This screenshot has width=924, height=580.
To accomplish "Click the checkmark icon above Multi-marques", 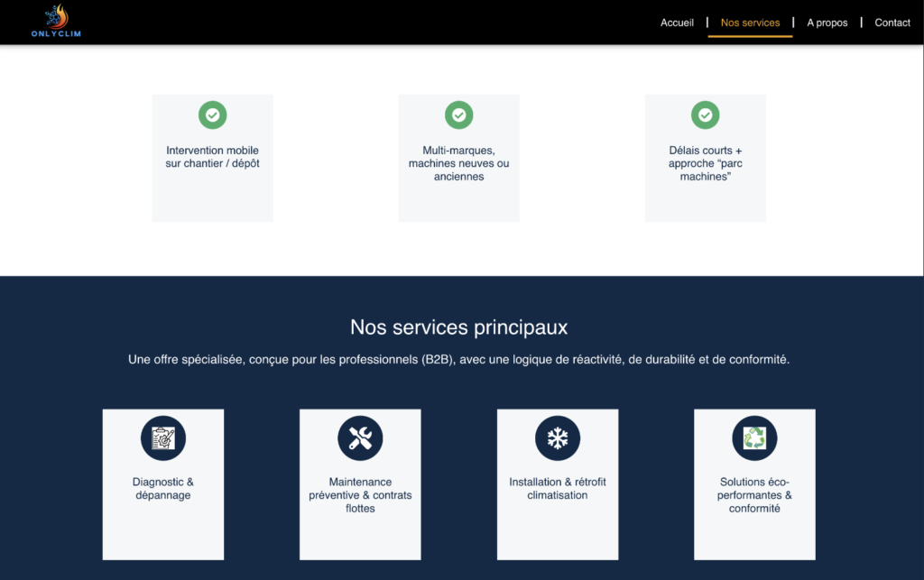I will coord(458,115).
